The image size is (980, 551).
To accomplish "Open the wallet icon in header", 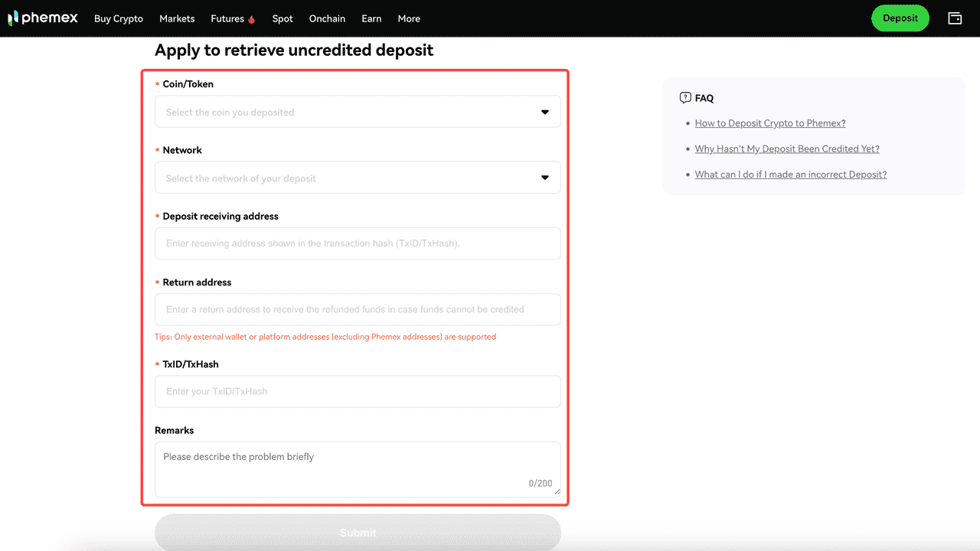I will (x=955, y=18).
